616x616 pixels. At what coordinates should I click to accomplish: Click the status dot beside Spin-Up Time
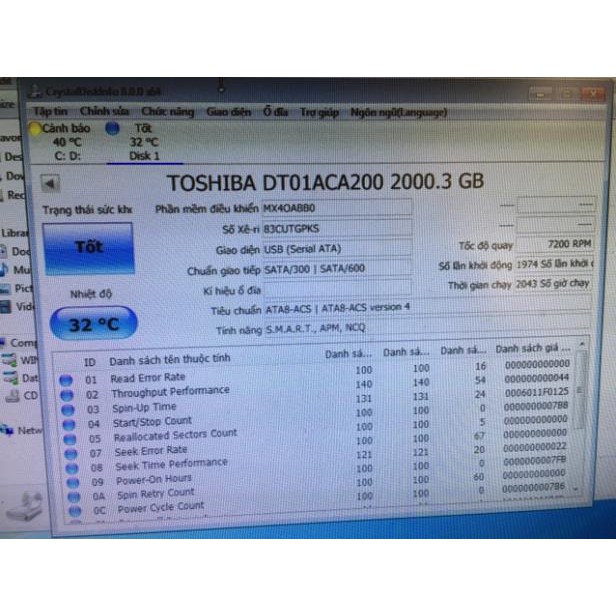click(x=67, y=409)
